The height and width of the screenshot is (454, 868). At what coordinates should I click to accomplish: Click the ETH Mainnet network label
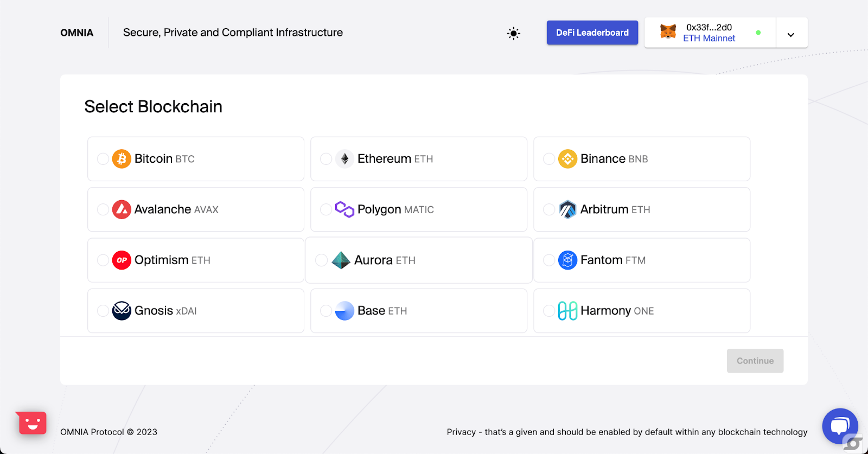[x=709, y=39]
